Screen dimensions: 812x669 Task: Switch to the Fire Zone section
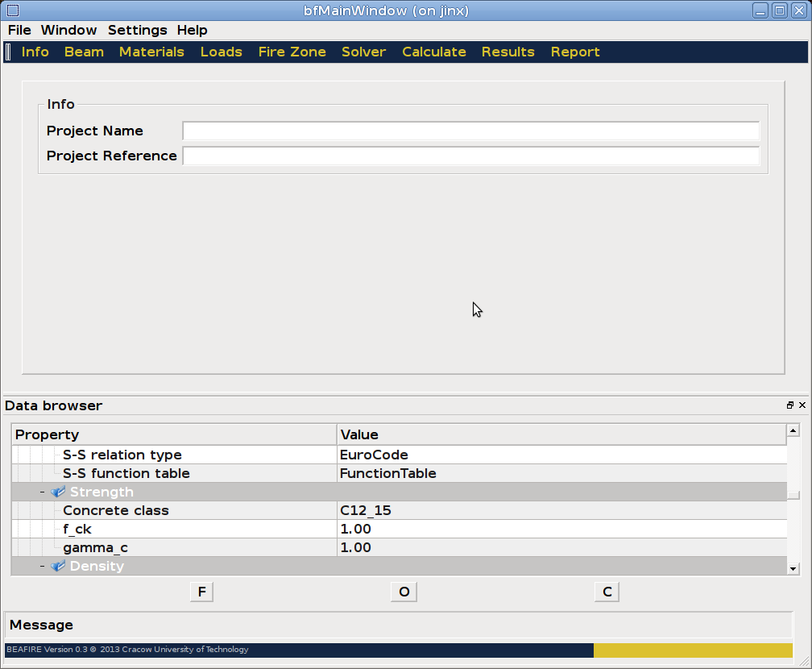(x=292, y=52)
